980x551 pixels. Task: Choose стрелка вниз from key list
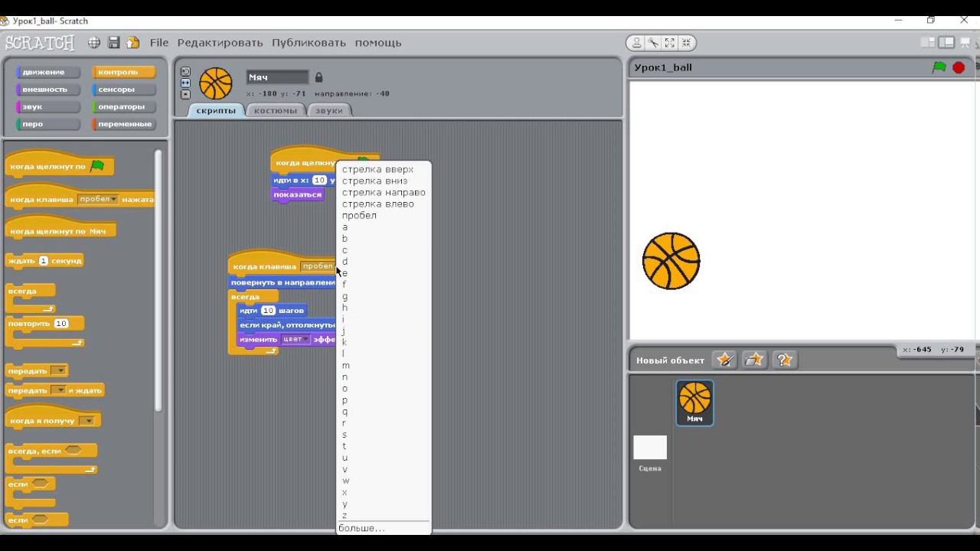point(384,181)
